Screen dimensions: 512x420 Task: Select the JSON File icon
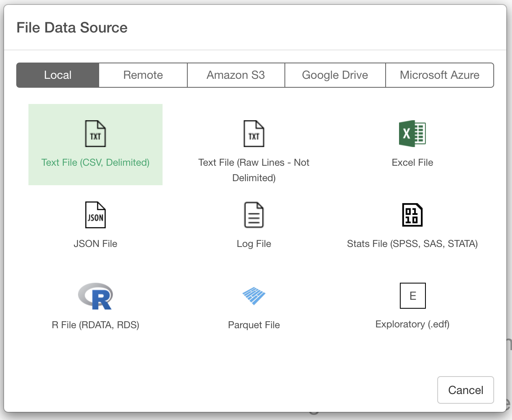[95, 215]
